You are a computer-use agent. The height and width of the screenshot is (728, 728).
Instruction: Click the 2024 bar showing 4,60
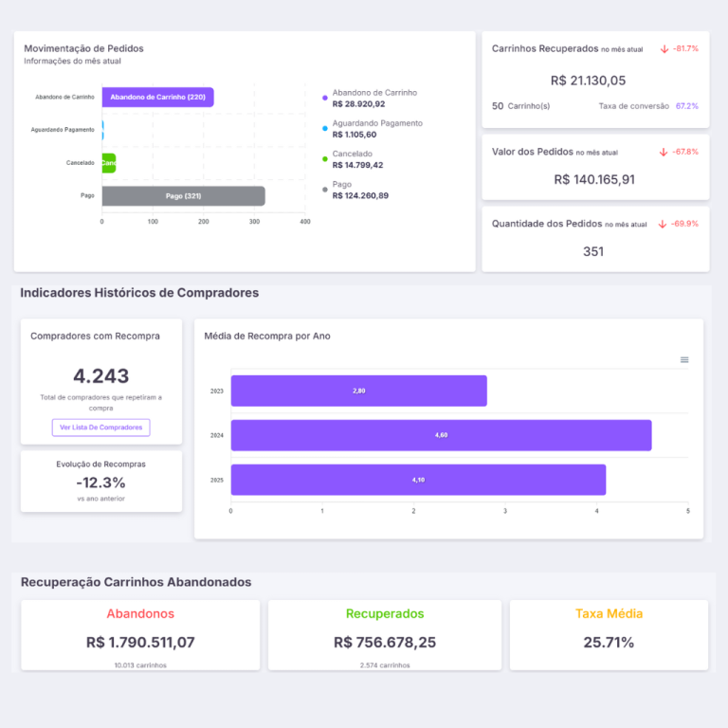pyautogui.click(x=441, y=435)
